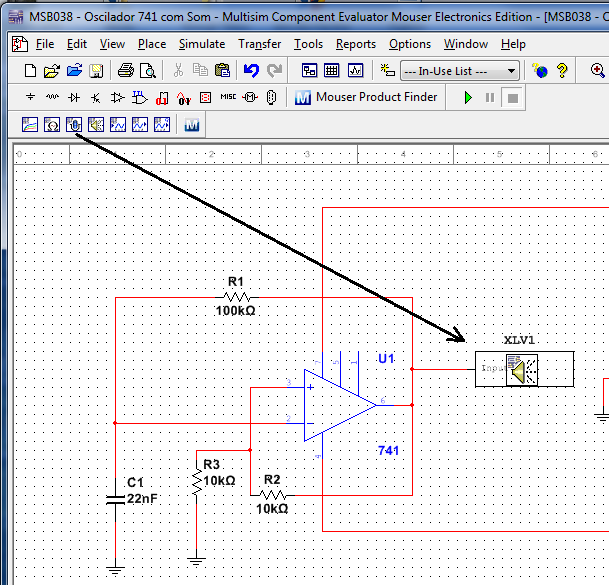
Task: Redo with the grey arrow
Action: tap(275, 71)
